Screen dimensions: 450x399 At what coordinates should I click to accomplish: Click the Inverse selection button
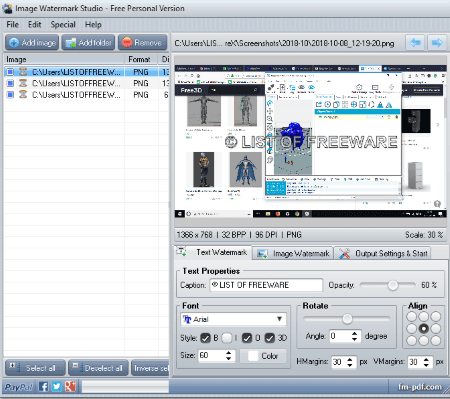pos(150,368)
